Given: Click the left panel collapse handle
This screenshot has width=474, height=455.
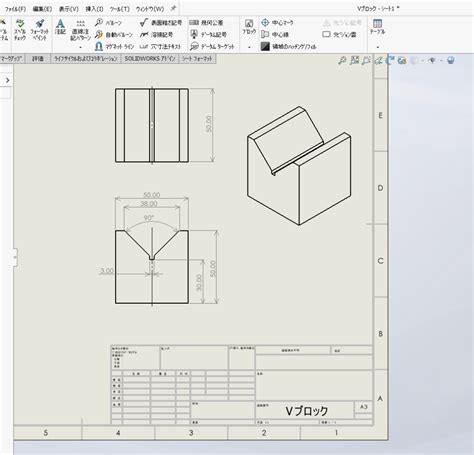Looking at the screenshot, I should coord(15,257).
